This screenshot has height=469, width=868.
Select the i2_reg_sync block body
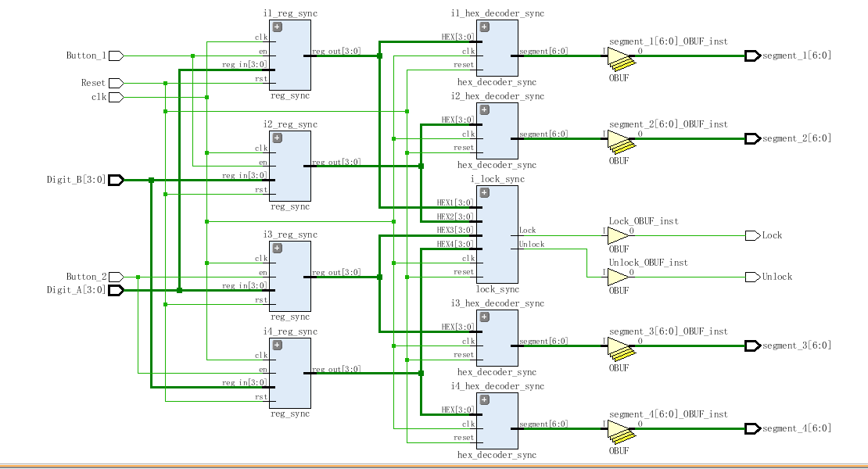pos(290,166)
